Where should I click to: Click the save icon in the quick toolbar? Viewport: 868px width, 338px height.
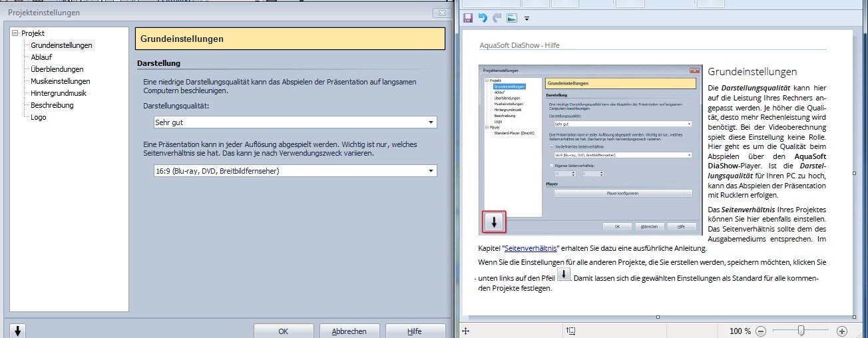(468, 17)
